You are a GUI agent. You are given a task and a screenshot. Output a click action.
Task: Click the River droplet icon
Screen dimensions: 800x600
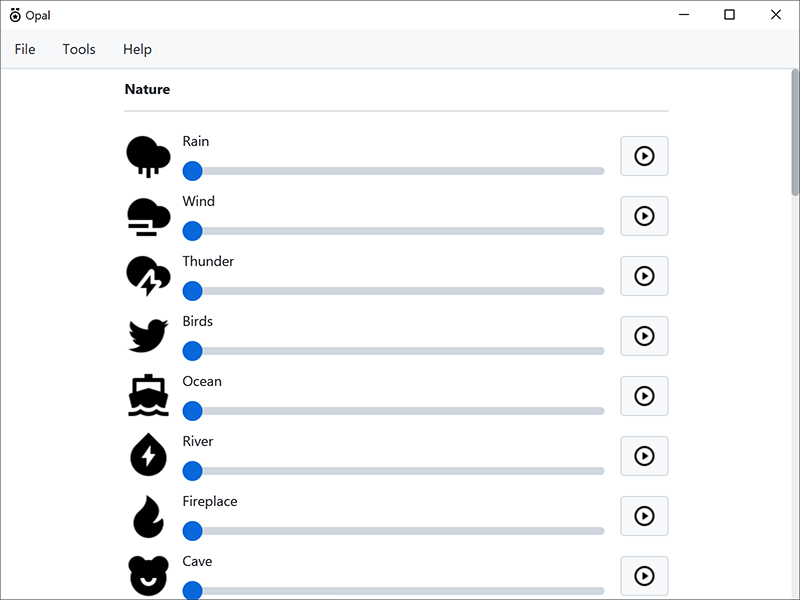(148, 456)
